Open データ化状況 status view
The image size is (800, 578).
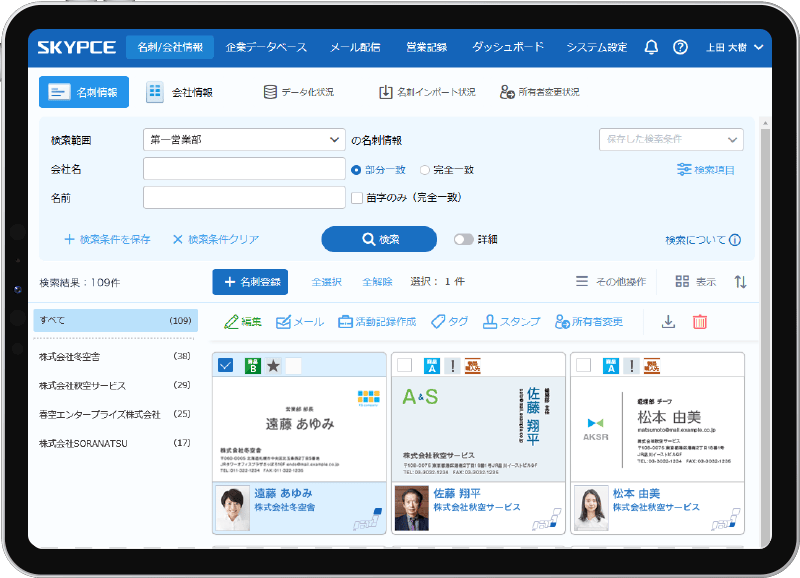(x=298, y=92)
